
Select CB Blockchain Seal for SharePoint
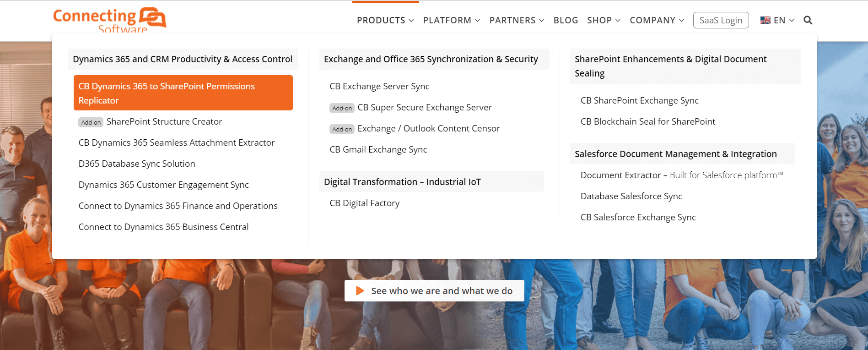pos(648,121)
